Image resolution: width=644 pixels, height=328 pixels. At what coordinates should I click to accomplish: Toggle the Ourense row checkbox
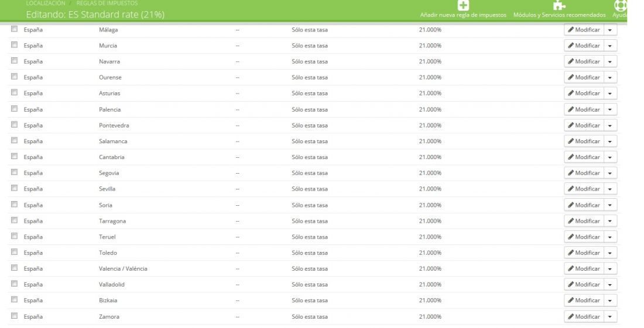(15, 77)
